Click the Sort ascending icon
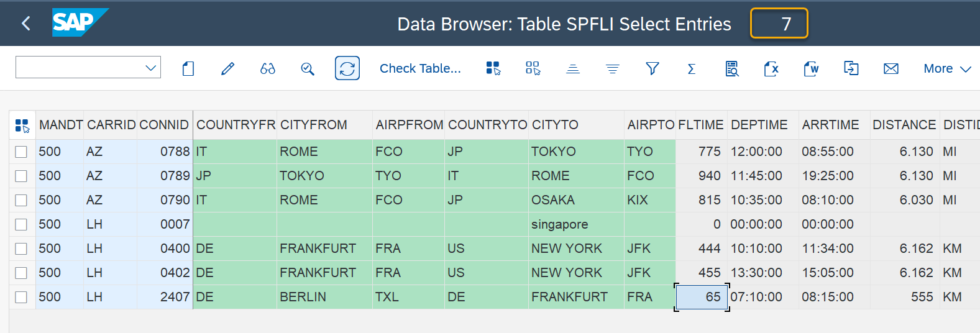This screenshot has height=333, width=980. pyautogui.click(x=573, y=68)
